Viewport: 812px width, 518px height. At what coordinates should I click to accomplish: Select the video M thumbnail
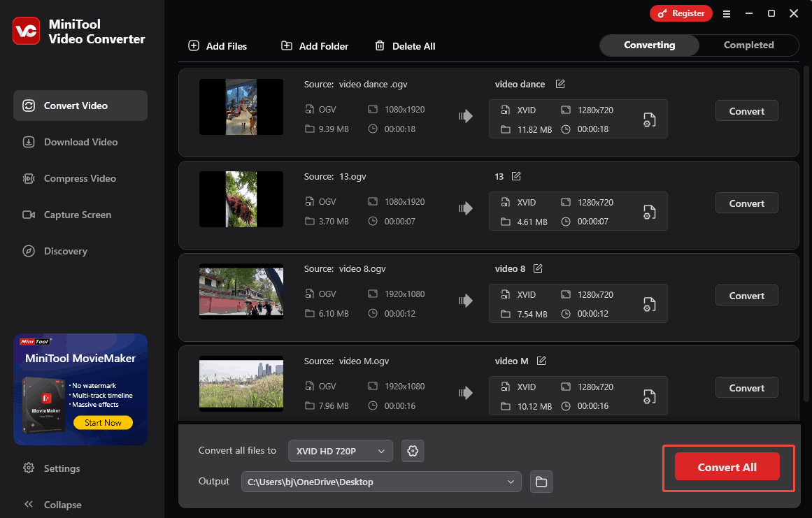click(241, 384)
